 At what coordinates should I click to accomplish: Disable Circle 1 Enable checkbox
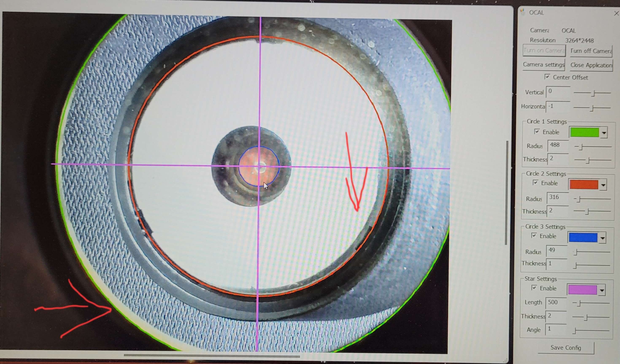click(537, 132)
